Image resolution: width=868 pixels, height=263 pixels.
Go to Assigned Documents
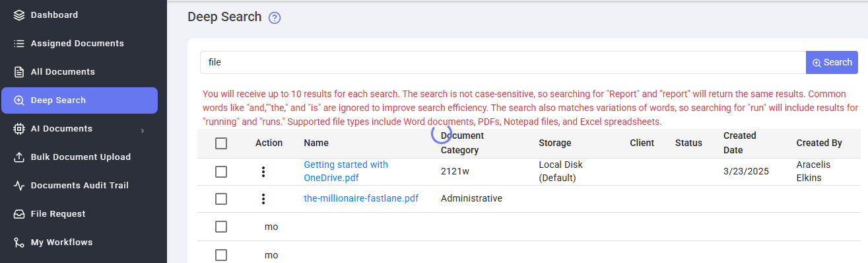(x=77, y=43)
